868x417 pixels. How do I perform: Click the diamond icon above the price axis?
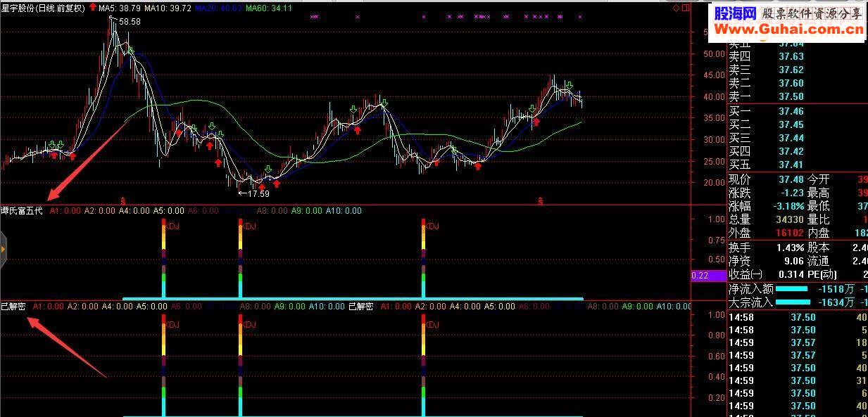click(x=676, y=8)
